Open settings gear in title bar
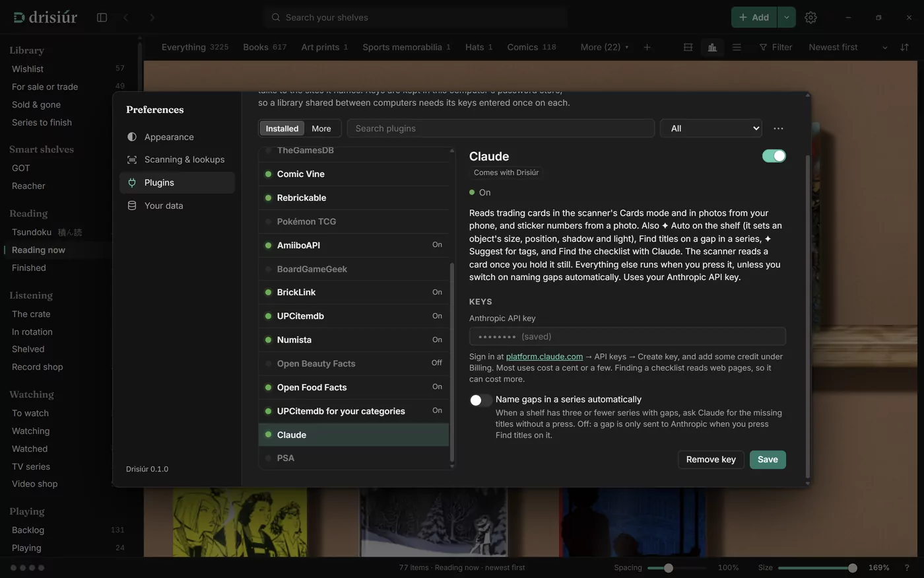Screen dimensions: 924x578 click(810, 17)
